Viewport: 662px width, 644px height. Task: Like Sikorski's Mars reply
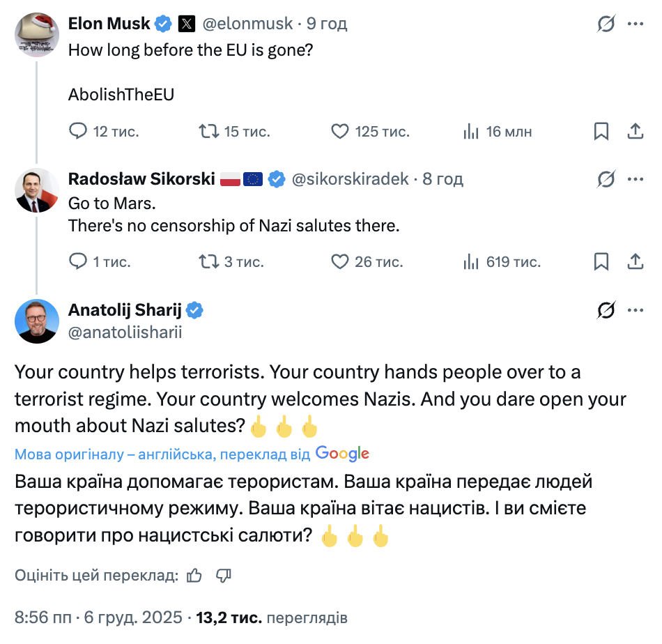pos(339,261)
